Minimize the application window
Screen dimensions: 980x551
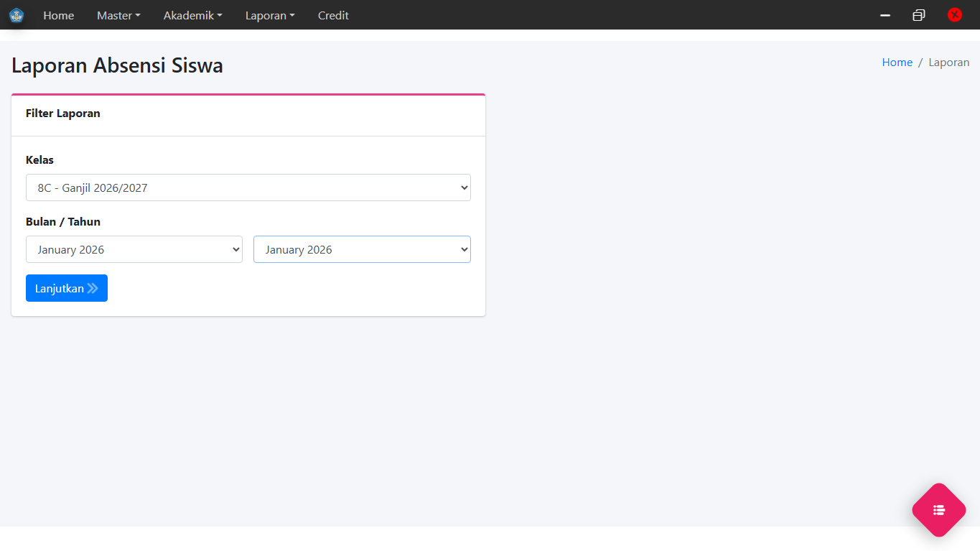coord(885,15)
